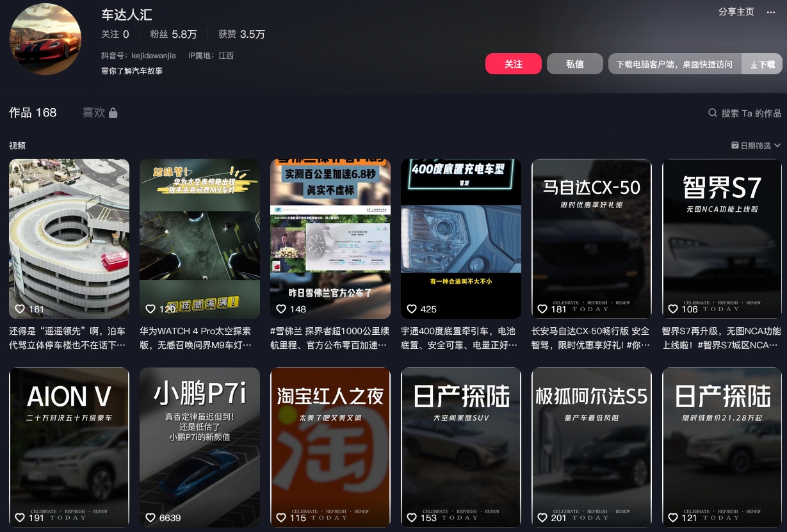Open the 智界S7 video thumbnail
Image resolution: width=787 pixels, height=532 pixels.
[x=722, y=239]
